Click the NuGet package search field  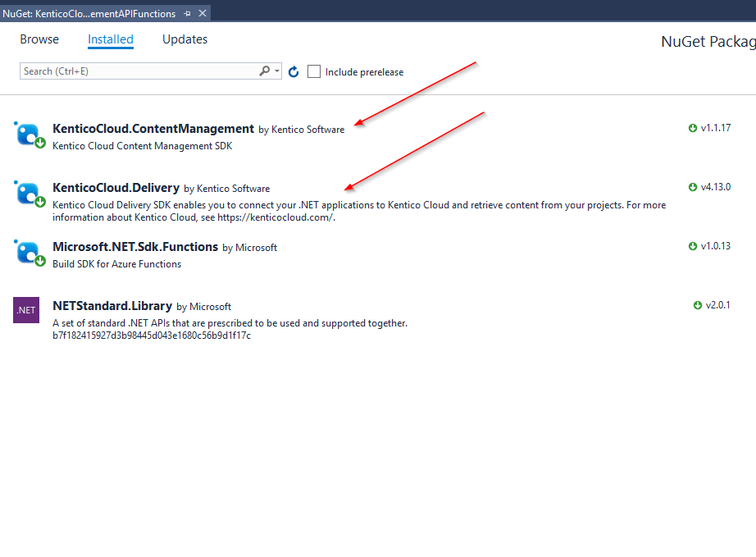pos(135,71)
